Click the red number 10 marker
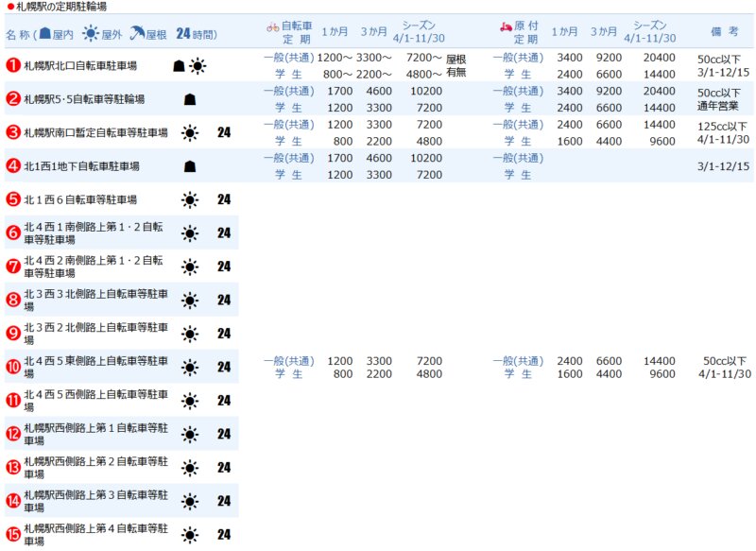 pos(13,367)
